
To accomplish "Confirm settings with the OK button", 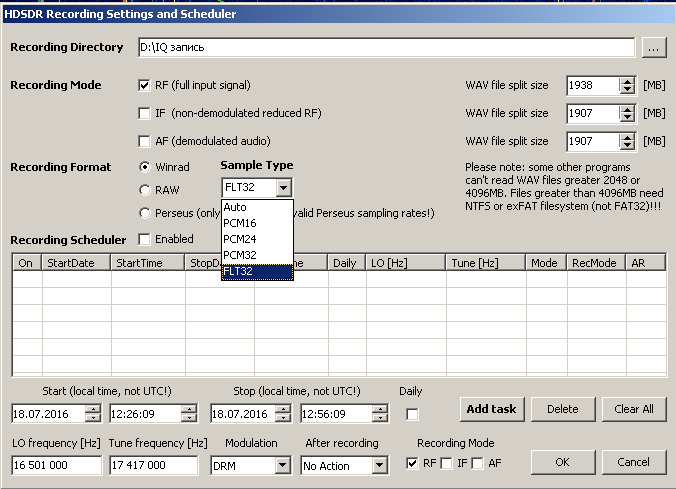I will click(562, 463).
